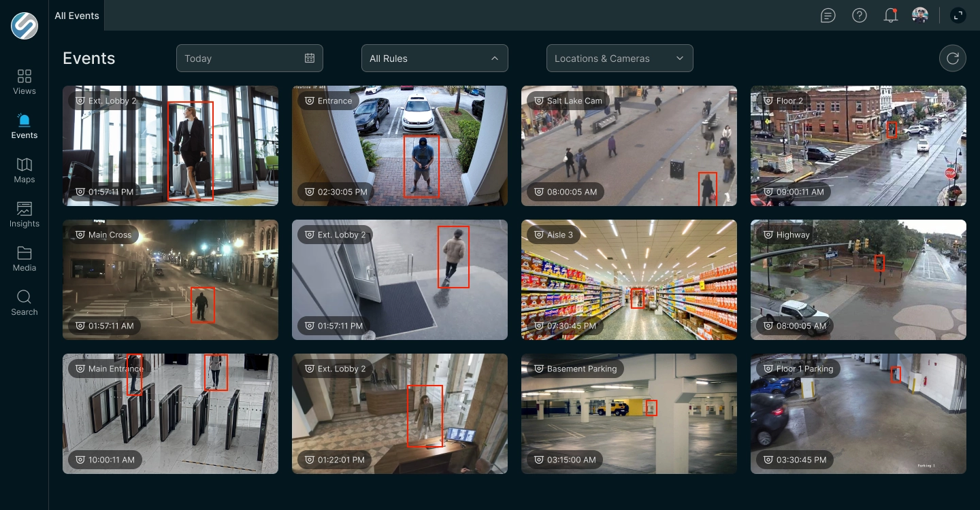Open the Today date picker field
This screenshot has width=980, height=510.
(249, 58)
